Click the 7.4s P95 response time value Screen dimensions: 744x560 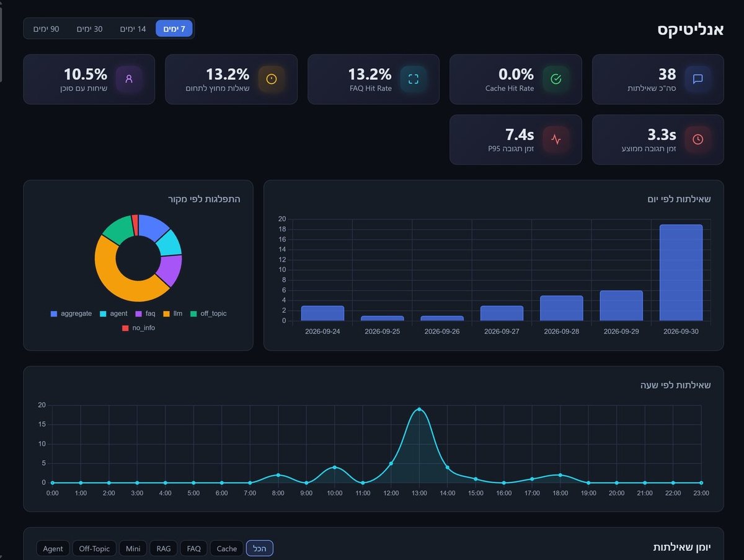520,134
